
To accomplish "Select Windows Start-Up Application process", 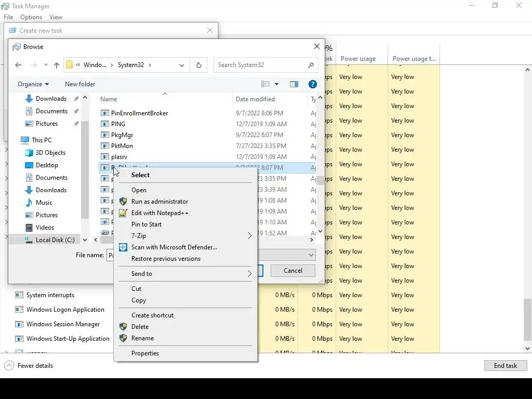I will click(x=68, y=339).
